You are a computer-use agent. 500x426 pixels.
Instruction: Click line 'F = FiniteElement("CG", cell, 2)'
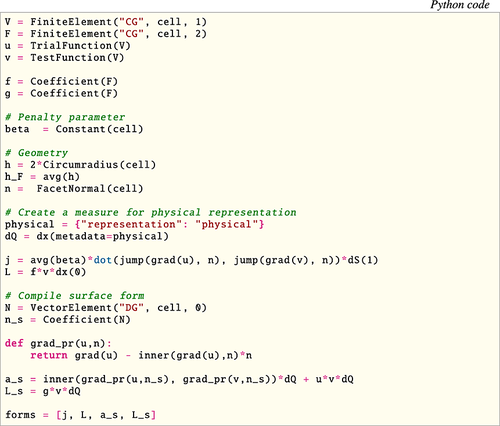click(x=106, y=34)
